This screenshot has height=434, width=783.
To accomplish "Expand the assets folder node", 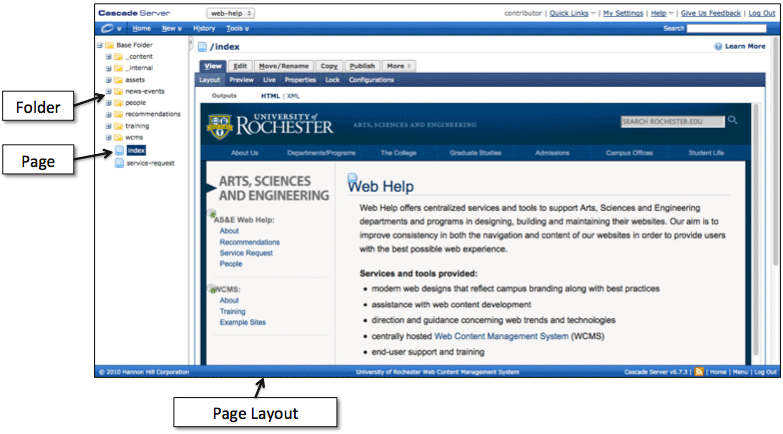I will (108, 80).
